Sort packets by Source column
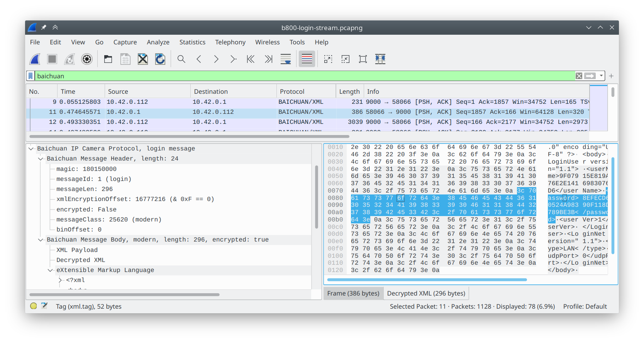 (x=147, y=91)
